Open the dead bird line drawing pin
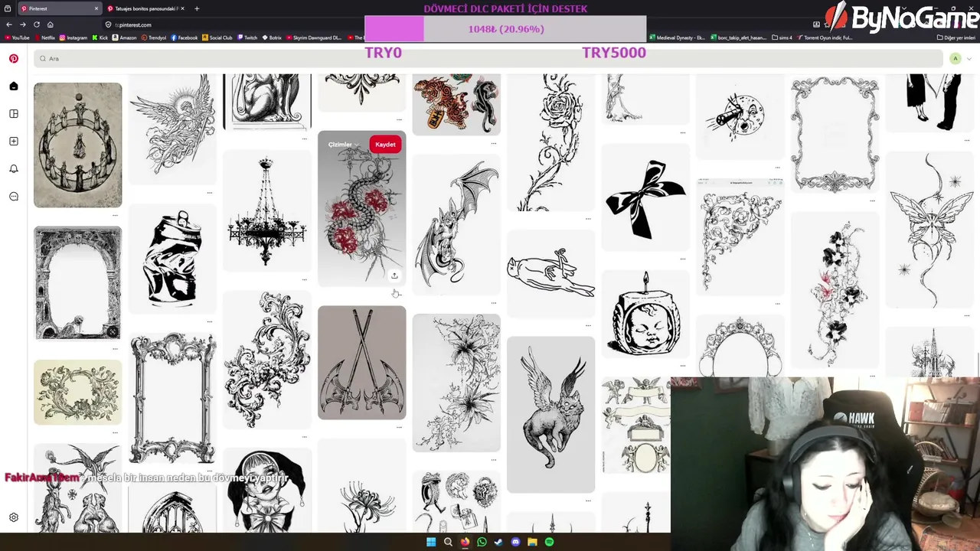Image resolution: width=980 pixels, height=551 pixels. pyautogui.click(x=550, y=273)
